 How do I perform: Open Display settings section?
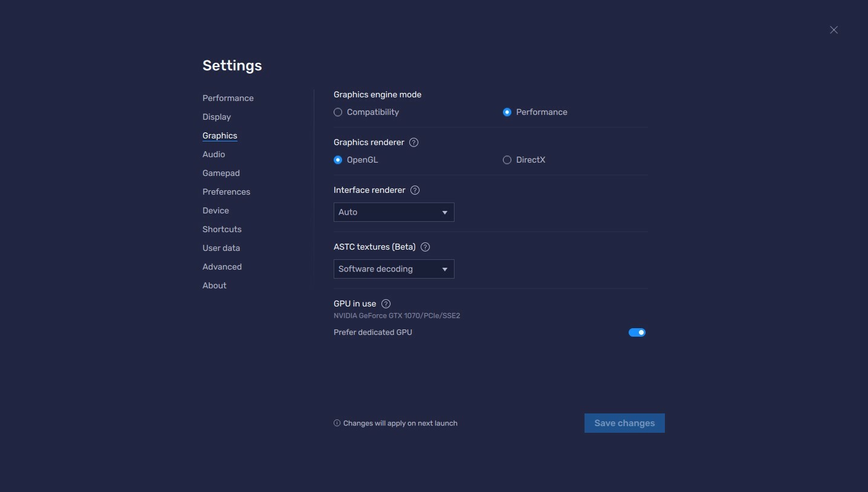tap(216, 117)
